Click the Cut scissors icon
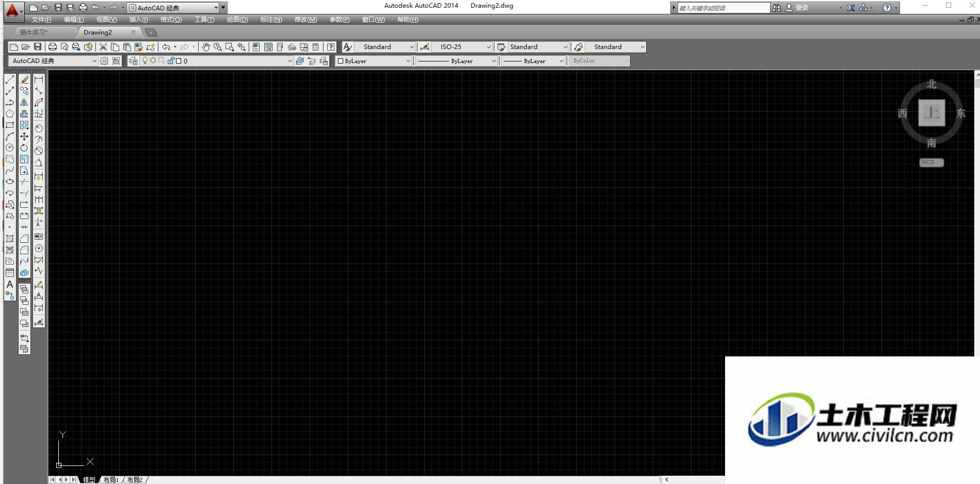This screenshot has width=980, height=484. [103, 47]
